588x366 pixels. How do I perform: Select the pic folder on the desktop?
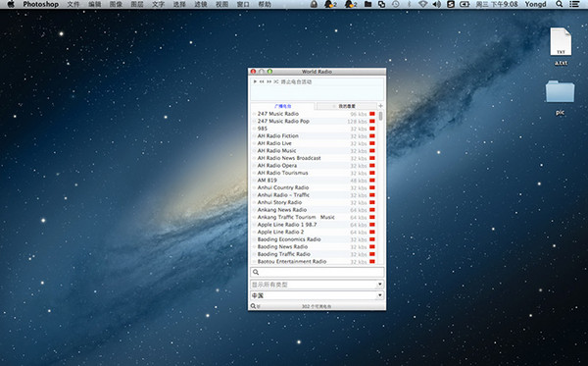[x=560, y=97]
